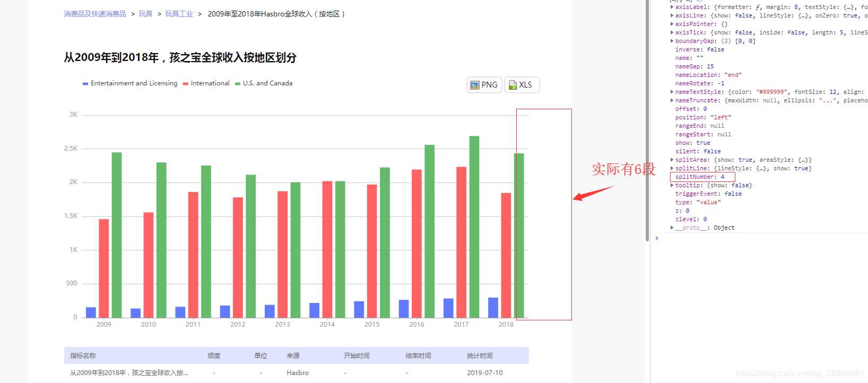The image size is (868, 383).
Task: Click the 2.5K y-axis label
Action: pyautogui.click(x=71, y=149)
